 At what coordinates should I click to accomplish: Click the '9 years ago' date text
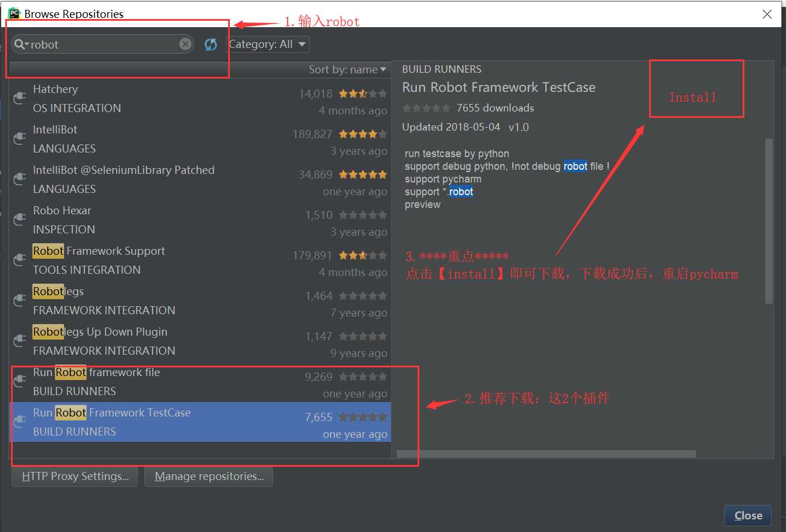point(359,354)
